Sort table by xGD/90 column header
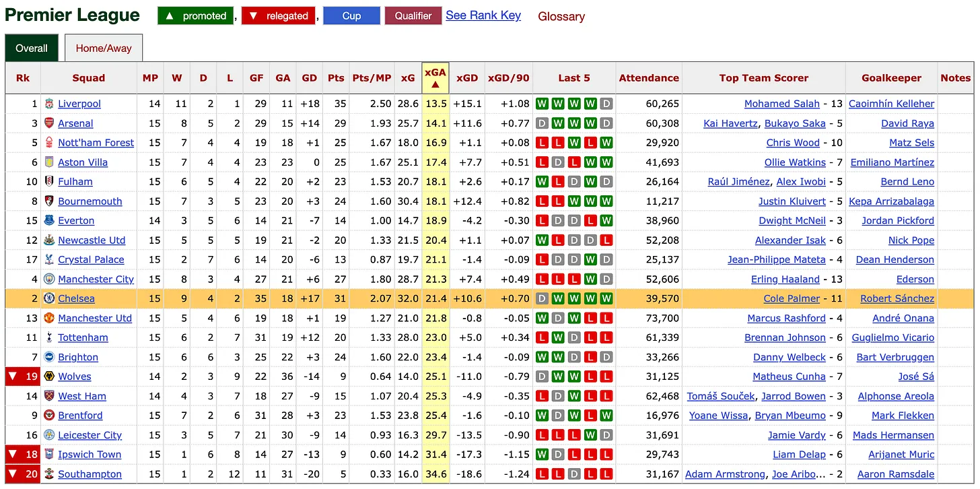Viewport: 980px width, 489px height. point(509,78)
